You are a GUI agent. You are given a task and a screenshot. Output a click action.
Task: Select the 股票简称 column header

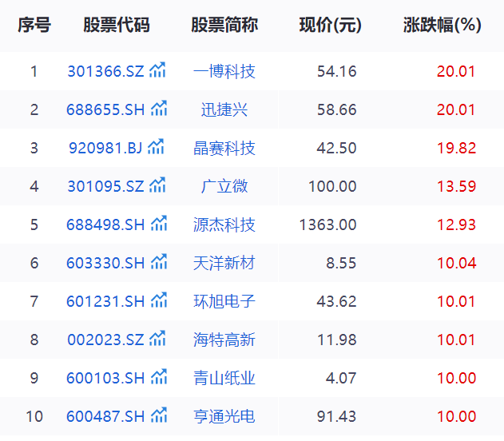click(x=224, y=25)
